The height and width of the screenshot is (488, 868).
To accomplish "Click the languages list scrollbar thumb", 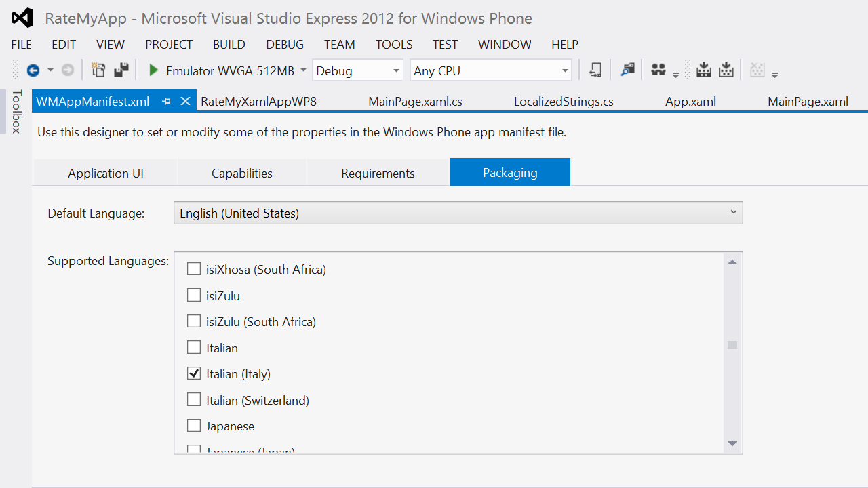I will pos(732,345).
